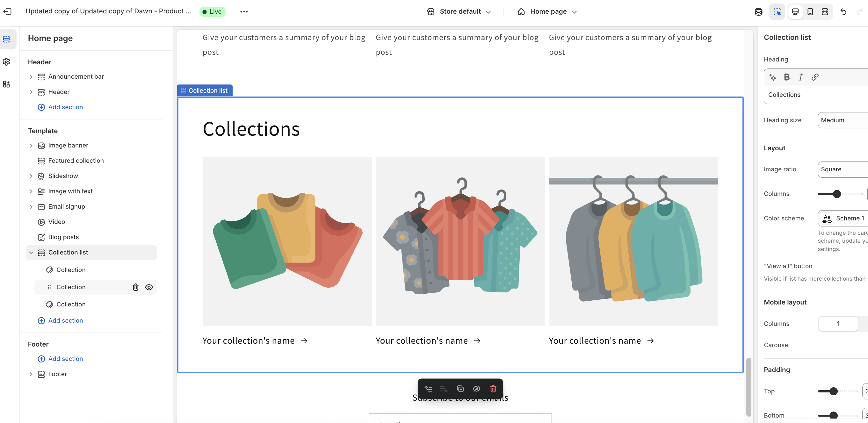
Task: Open the app embeds sidebar icon
Action: (x=6, y=84)
